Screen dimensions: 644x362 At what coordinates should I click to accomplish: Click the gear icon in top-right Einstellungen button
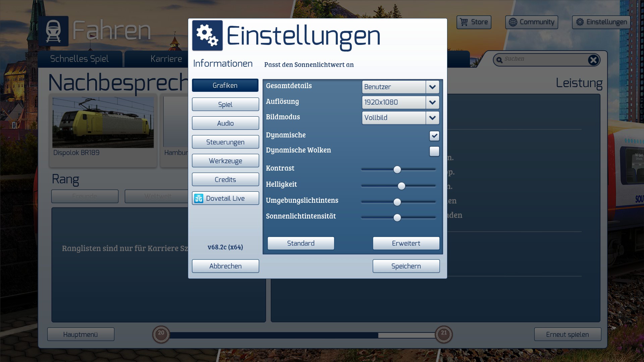coord(580,22)
